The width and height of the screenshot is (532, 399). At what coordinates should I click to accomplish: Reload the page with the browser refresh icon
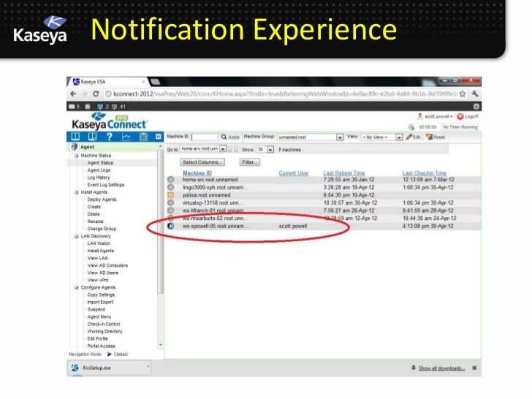click(96, 94)
